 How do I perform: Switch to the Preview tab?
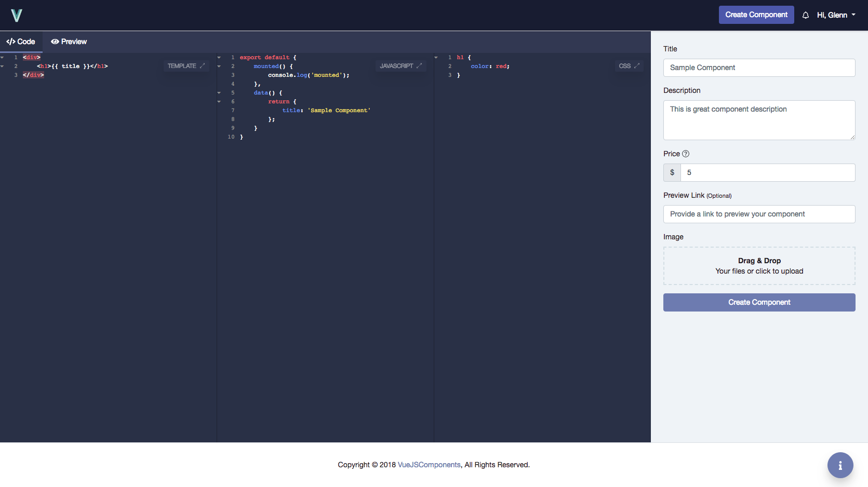69,42
